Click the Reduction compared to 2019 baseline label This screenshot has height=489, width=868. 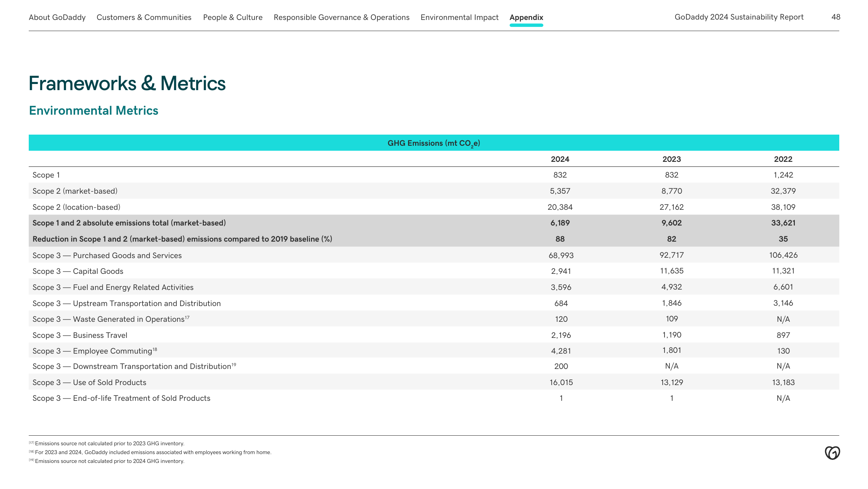pyautogui.click(x=182, y=239)
